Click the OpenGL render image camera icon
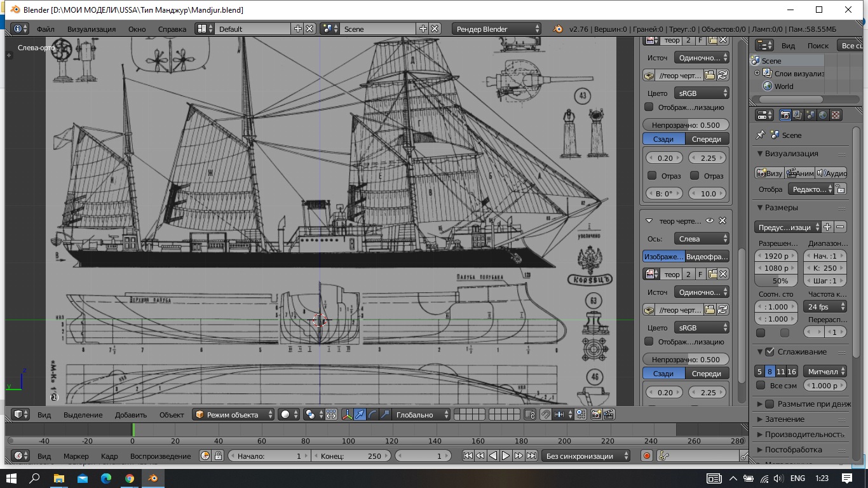868x488 pixels. pos(596,414)
